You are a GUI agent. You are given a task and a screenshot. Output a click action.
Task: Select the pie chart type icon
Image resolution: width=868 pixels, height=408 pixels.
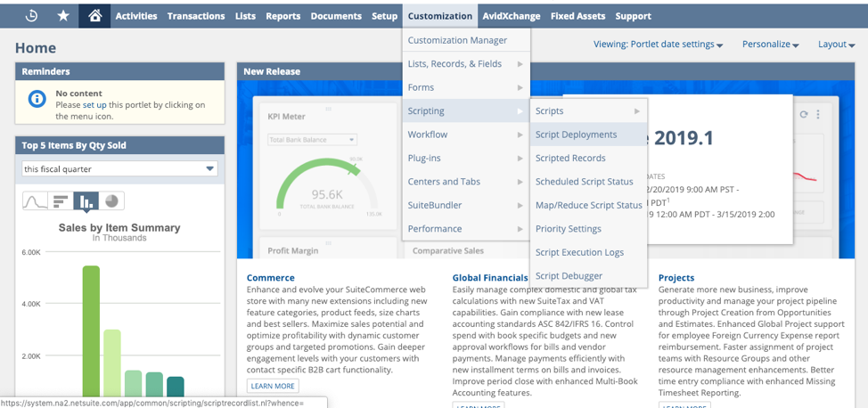[x=111, y=201]
